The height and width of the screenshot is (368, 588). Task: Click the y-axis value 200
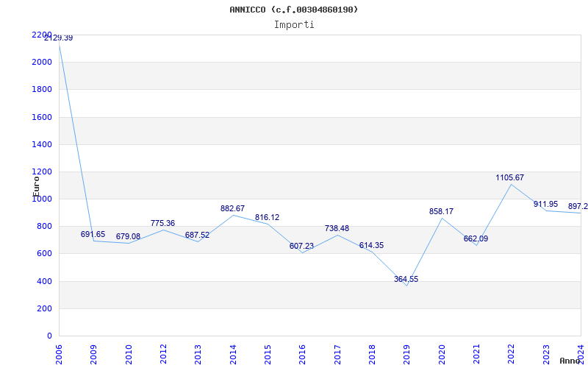pos(44,308)
